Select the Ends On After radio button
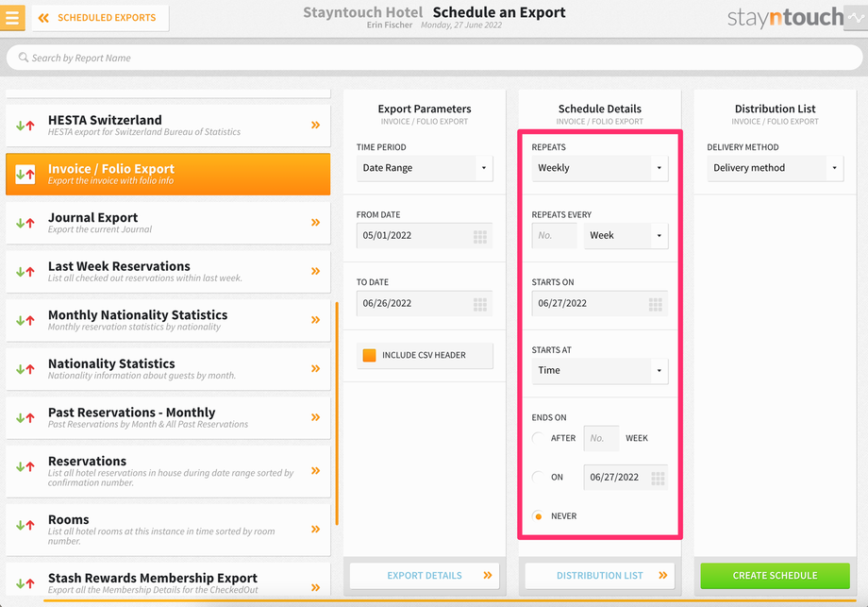The image size is (868, 607). [x=538, y=438]
